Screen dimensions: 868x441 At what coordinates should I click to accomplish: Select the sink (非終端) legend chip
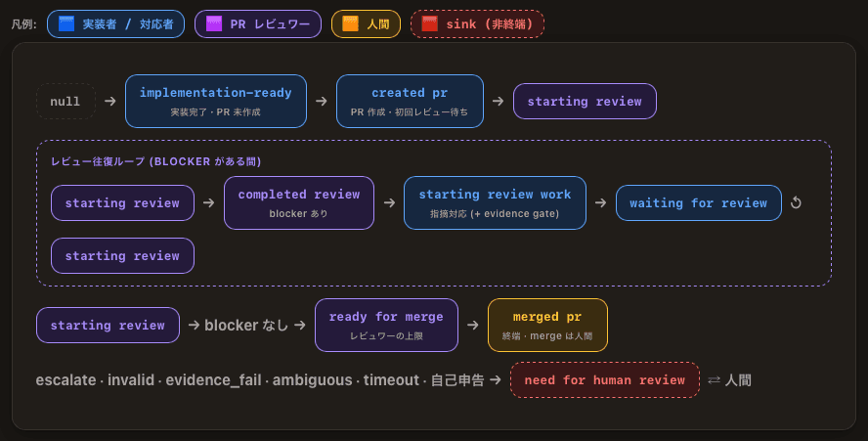pyautogui.click(x=477, y=23)
